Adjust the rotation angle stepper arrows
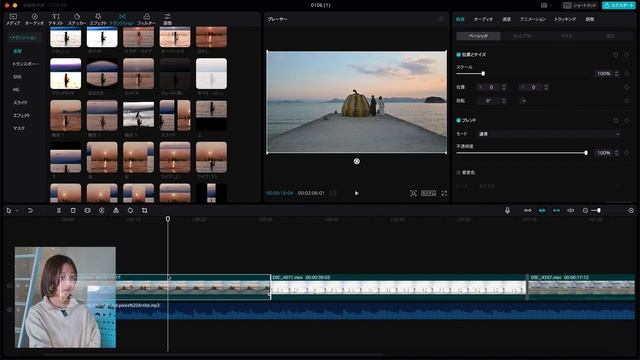This screenshot has width=640, height=360. [x=504, y=100]
